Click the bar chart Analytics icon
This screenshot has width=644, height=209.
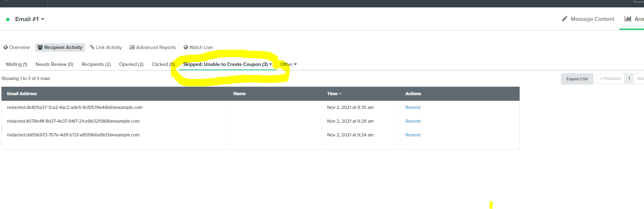pyautogui.click(x=628, y=19)
